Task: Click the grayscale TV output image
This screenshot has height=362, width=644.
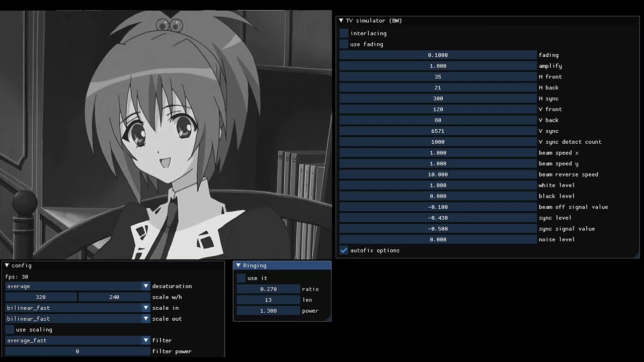Action: (x=166, y=134)
